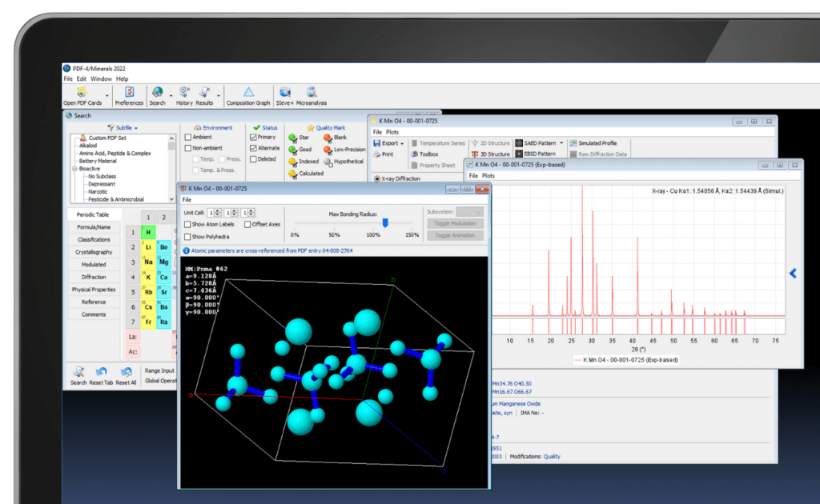Open the History tool
The height and width of the screenshot is (504, 820).
184,96
